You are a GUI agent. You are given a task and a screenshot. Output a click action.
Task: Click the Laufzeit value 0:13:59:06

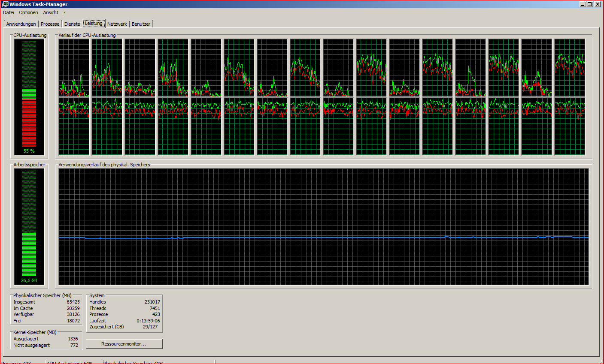(x=149, y=321)
